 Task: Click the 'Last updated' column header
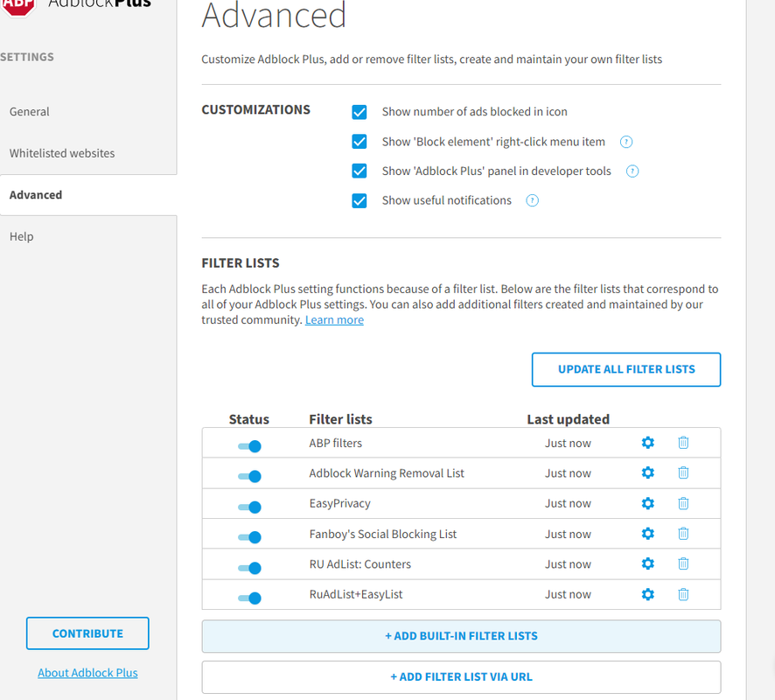click(x=568, y=419)
